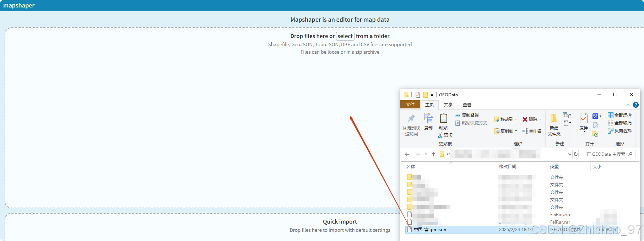644x241 pixels.
Task: Click the file icon of 中国_省.geojson
Action: pyautogui.click(x=410, y=229)
